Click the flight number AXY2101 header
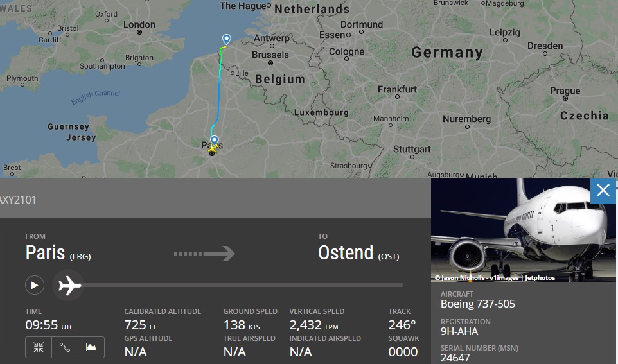This screenshot has width=618, height=364. [x=18, y=200]
